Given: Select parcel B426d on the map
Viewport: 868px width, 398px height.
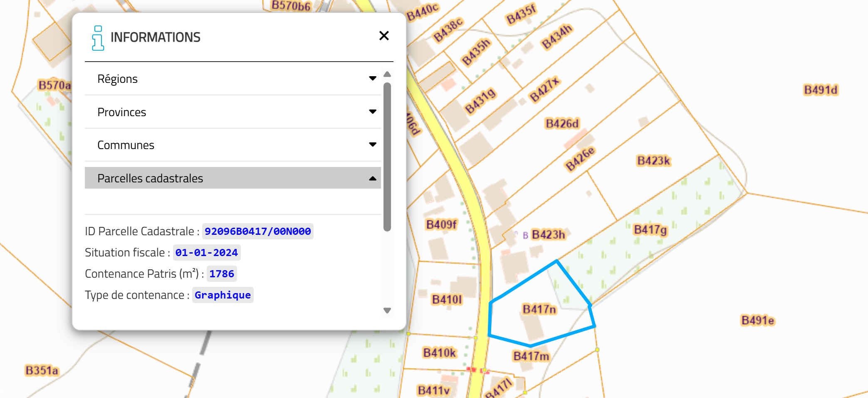Looking at the screenshot, I should coord(562,124).
